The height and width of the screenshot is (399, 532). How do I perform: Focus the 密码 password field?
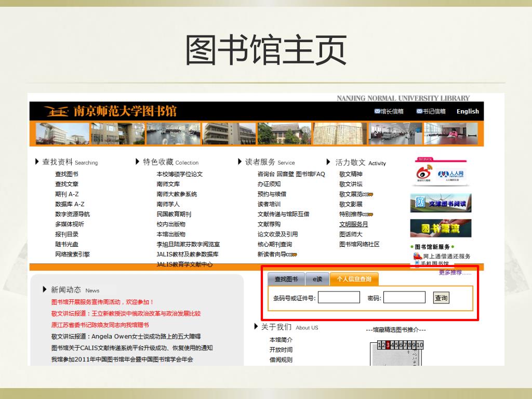coord(404,298)
